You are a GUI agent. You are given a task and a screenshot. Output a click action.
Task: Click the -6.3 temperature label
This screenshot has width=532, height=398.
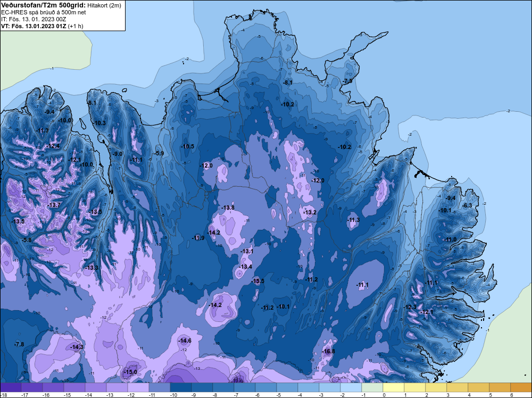click(x=467, y=205)
